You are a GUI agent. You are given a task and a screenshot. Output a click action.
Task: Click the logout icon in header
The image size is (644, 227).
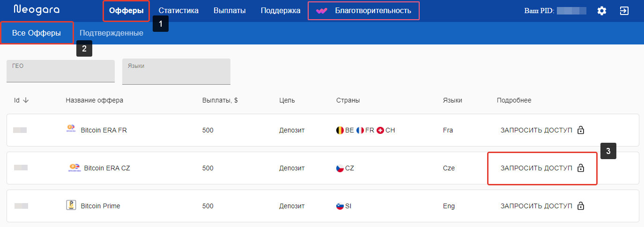point(624,11)
